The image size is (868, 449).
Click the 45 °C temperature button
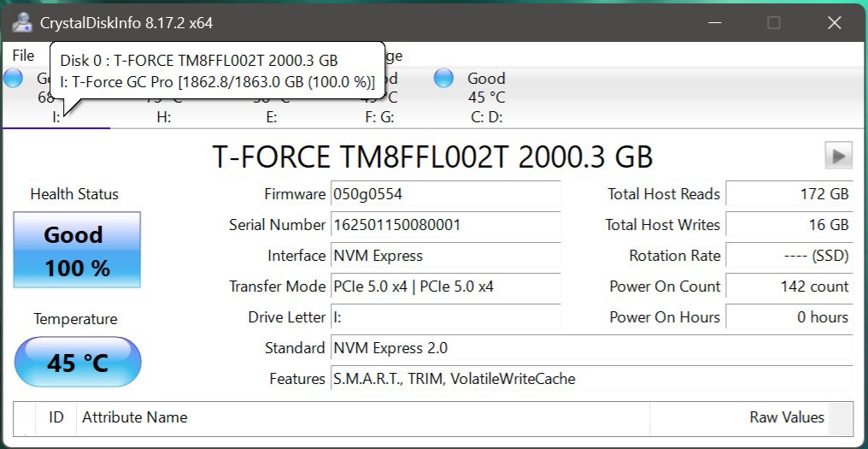coord(78,362)
